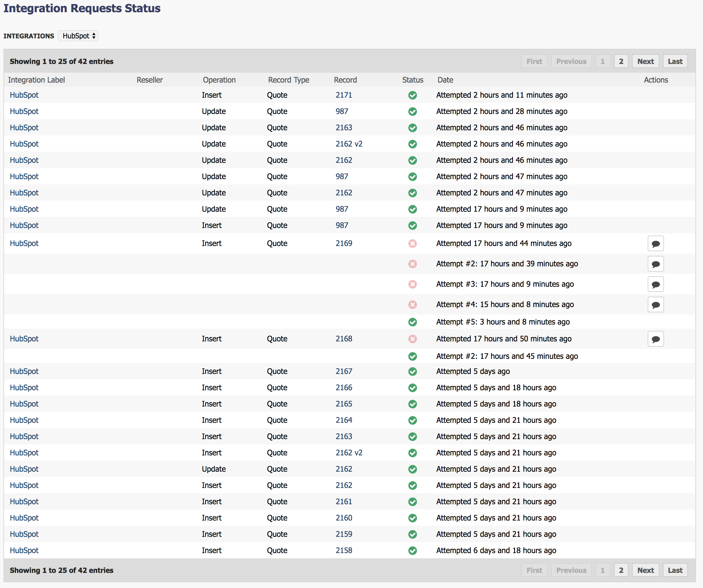Open record 2160 link
This screenshot has height=588, width=703.
click(x=344, y=518)
